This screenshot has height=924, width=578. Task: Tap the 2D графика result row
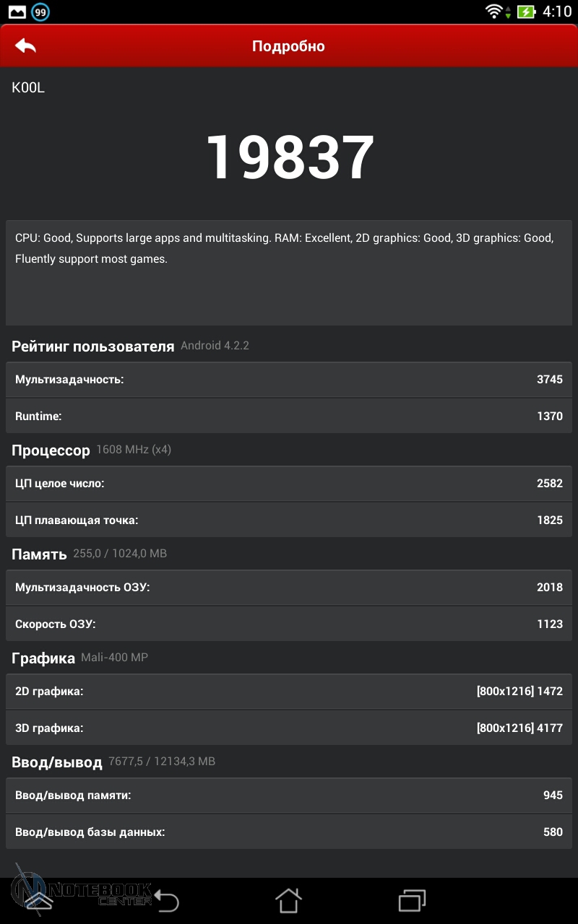point(289,691)
